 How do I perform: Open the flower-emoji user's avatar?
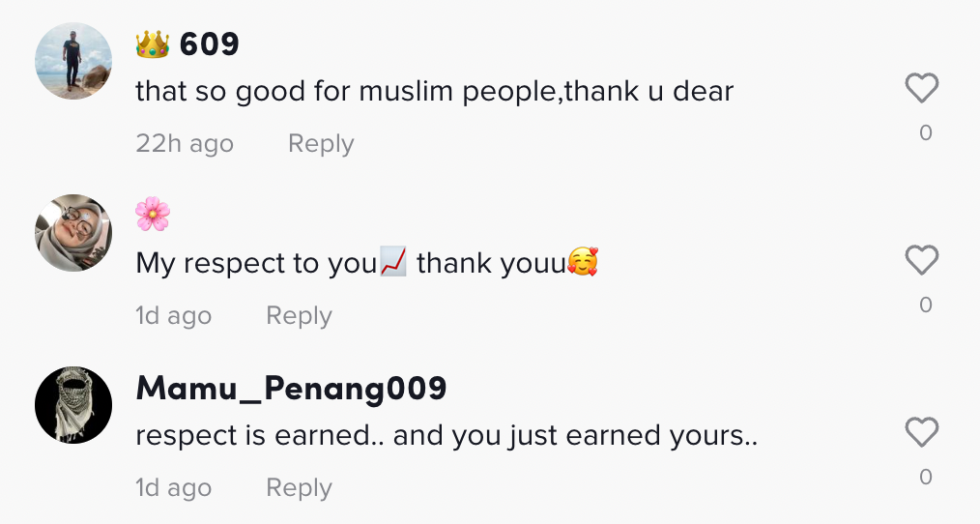(73, 233)
